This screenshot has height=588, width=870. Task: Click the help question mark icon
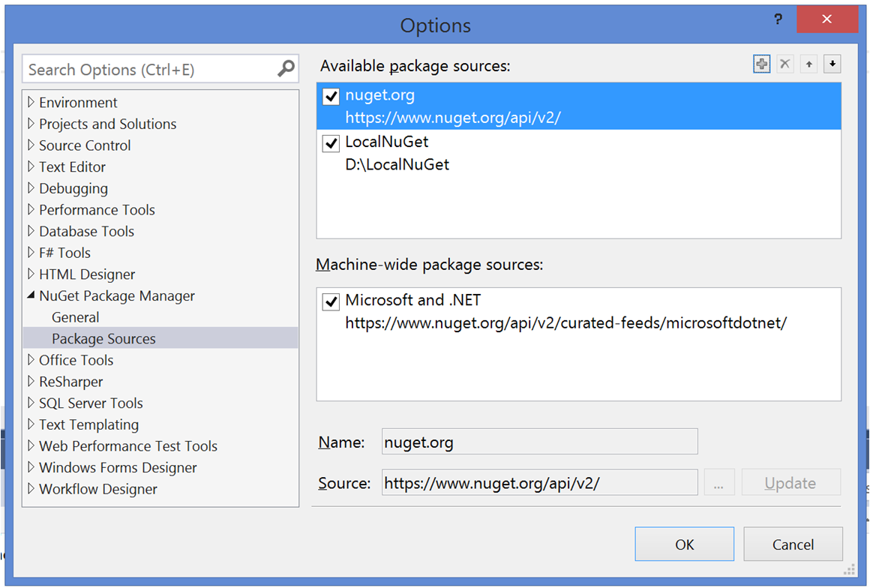pyautogui.click(x=777, y=19)
